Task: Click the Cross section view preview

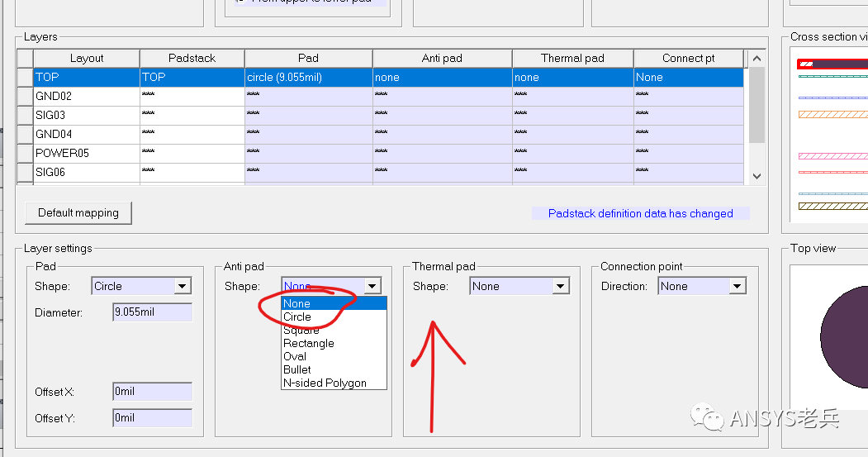Action: (x=828, y=135)
